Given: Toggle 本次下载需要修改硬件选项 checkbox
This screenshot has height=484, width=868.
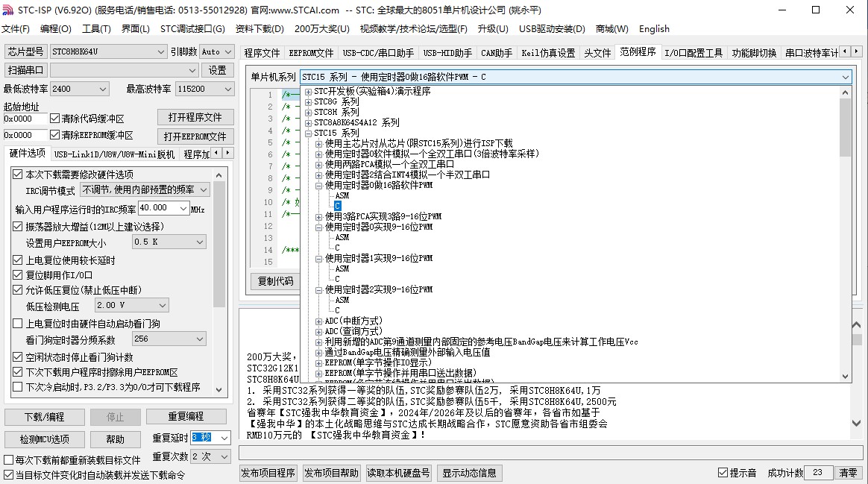Looking at the screenshot, I should click(x=17, y=175).
